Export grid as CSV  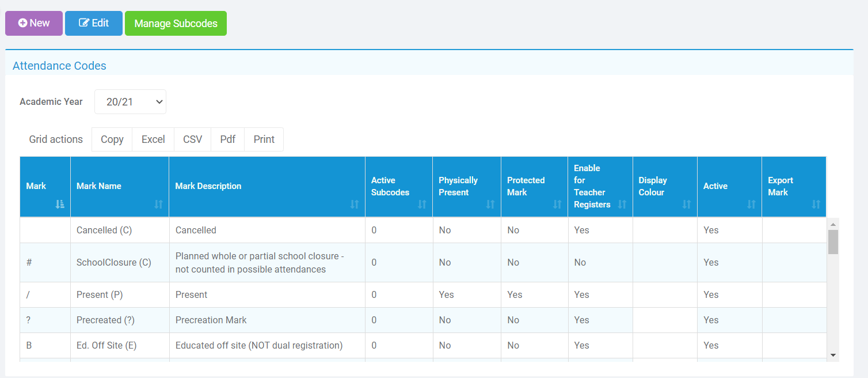coord(192,139)
